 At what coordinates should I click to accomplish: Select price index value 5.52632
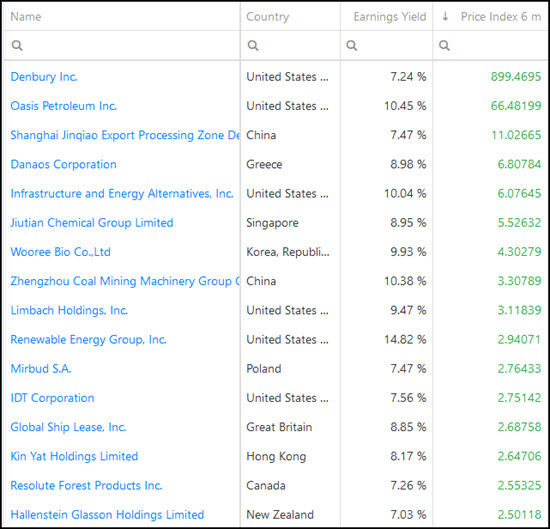point(519,223)
